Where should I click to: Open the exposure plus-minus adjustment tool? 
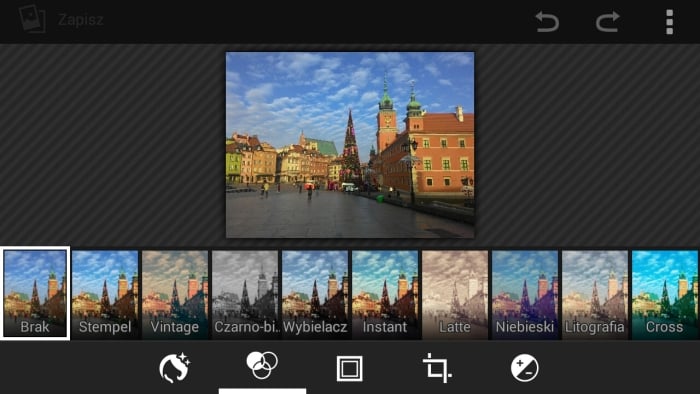pyautogui.click(x=525, y=368)
